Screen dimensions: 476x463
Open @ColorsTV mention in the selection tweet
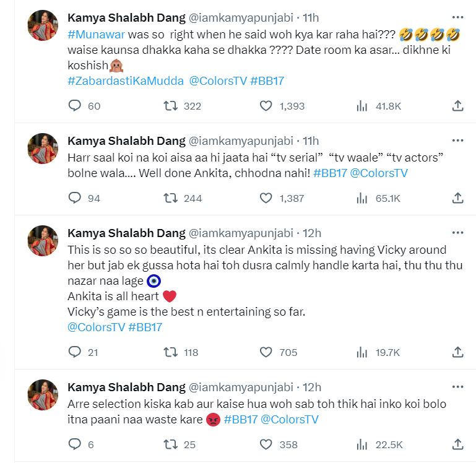tap(290, 419)
